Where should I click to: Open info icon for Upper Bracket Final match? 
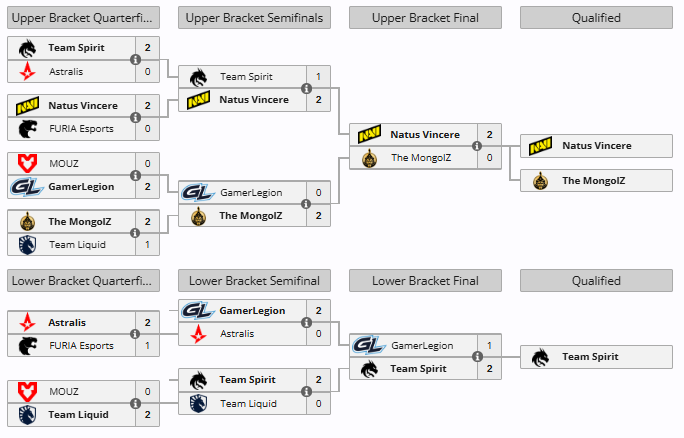tap(477, 146)
